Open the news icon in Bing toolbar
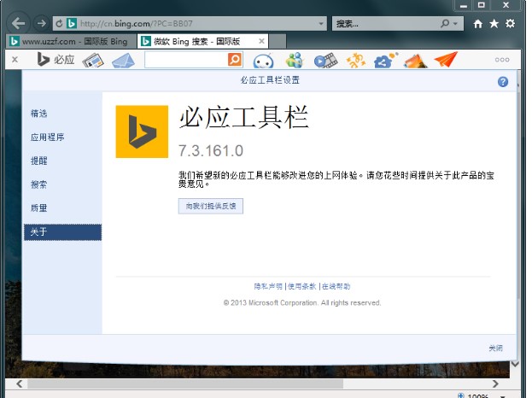Image resolution: width=532 pixels, height=398 pixels. (93, 60)
